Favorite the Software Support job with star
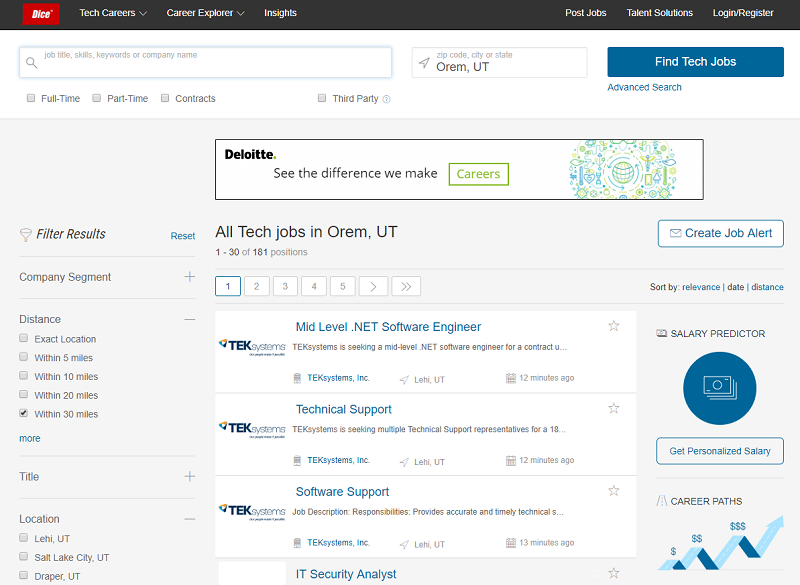 coord(614,491)
